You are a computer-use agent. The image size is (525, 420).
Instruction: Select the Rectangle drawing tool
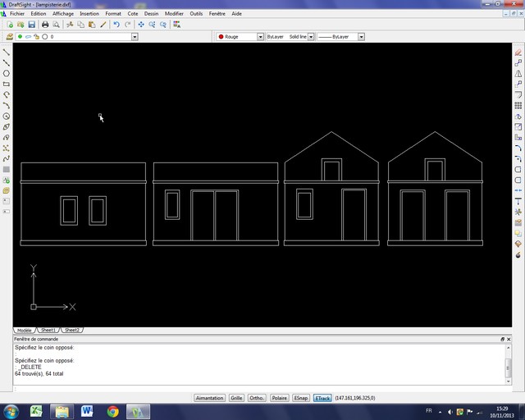click(7, 84)
